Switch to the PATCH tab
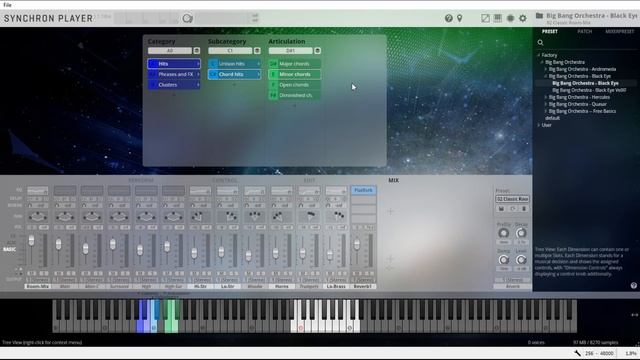This screenshot has height=360, width=640. pos(584,31)
